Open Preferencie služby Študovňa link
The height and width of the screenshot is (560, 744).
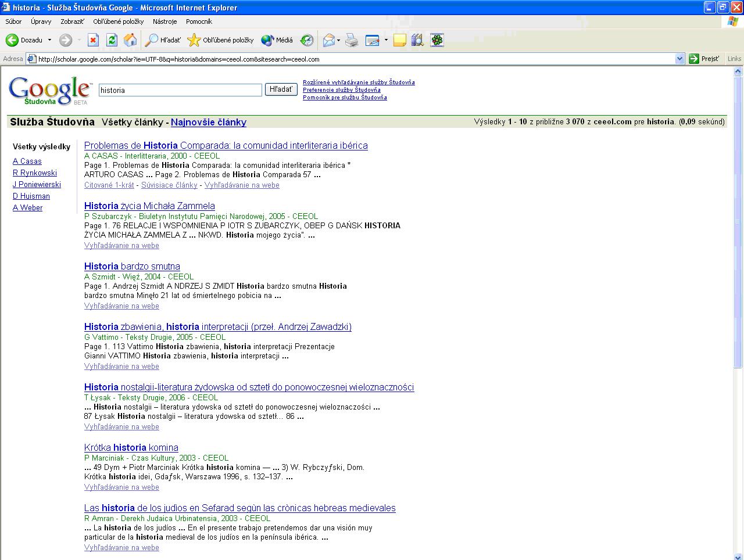tap(342, 90)
